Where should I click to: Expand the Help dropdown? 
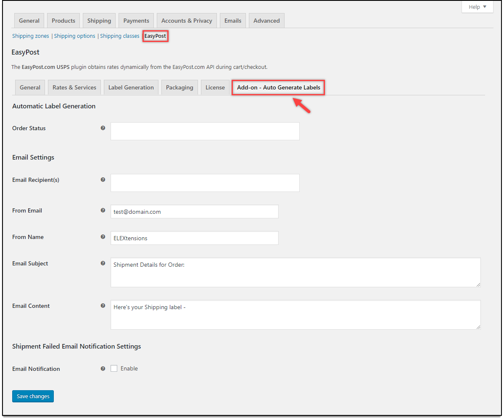coord(478,7)
